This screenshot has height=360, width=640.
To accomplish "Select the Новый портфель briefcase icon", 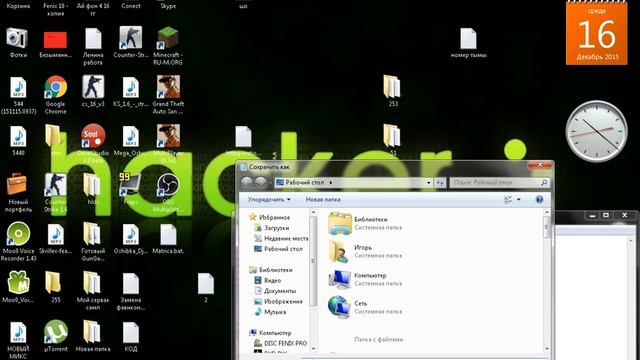I will 17,184.
